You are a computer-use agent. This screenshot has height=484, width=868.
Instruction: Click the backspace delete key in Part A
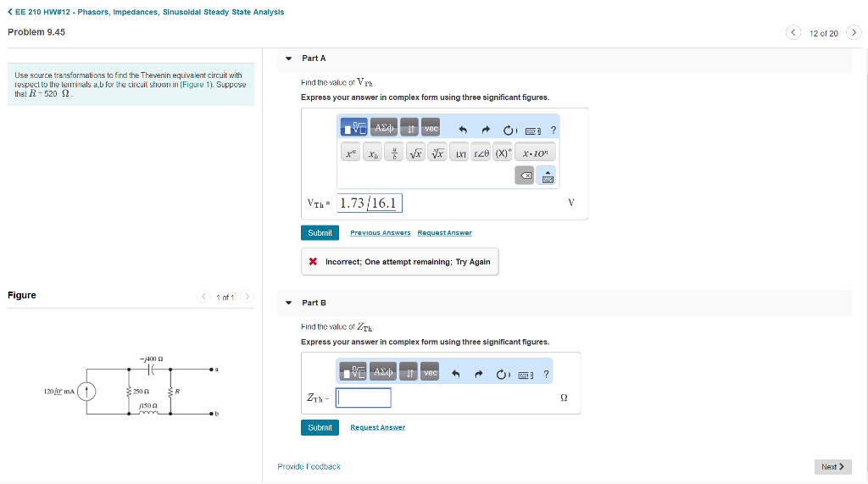(525, 175)
